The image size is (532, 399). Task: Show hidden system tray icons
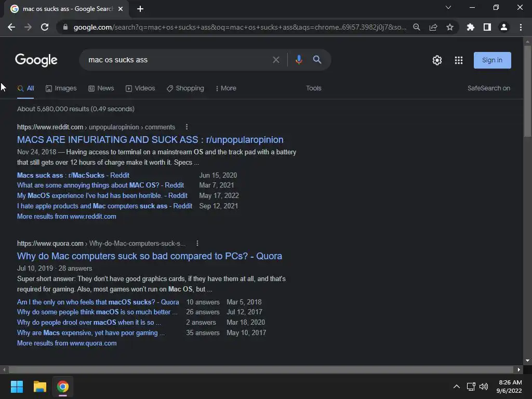457,387
